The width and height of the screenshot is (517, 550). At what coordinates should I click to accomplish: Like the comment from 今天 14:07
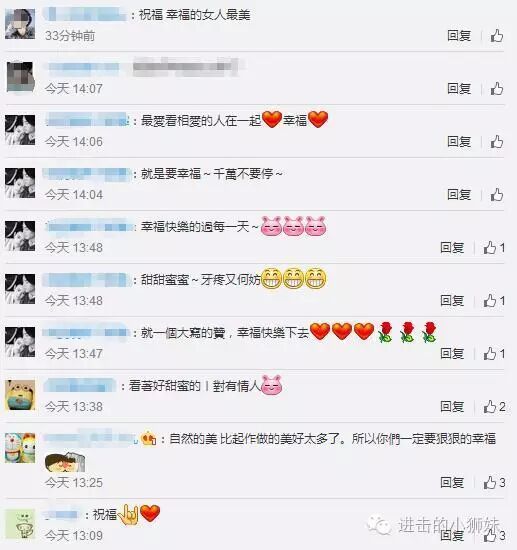click(497, 89)
